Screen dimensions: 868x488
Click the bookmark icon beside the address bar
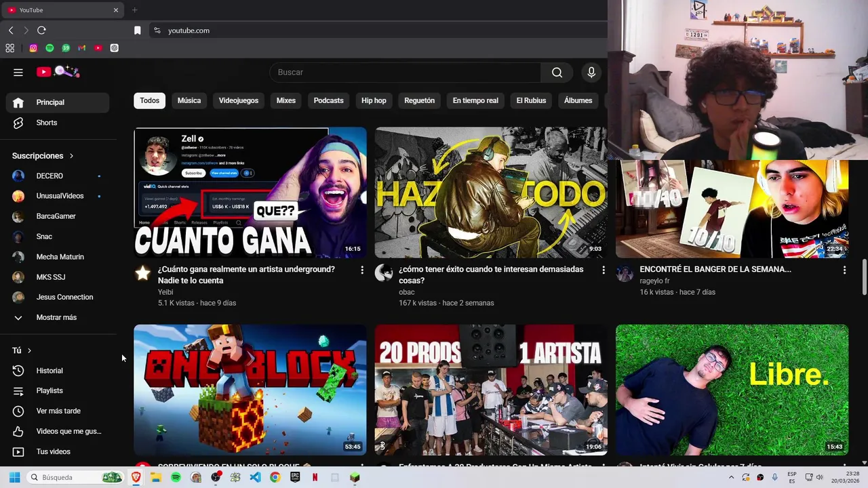pos(138,30)
